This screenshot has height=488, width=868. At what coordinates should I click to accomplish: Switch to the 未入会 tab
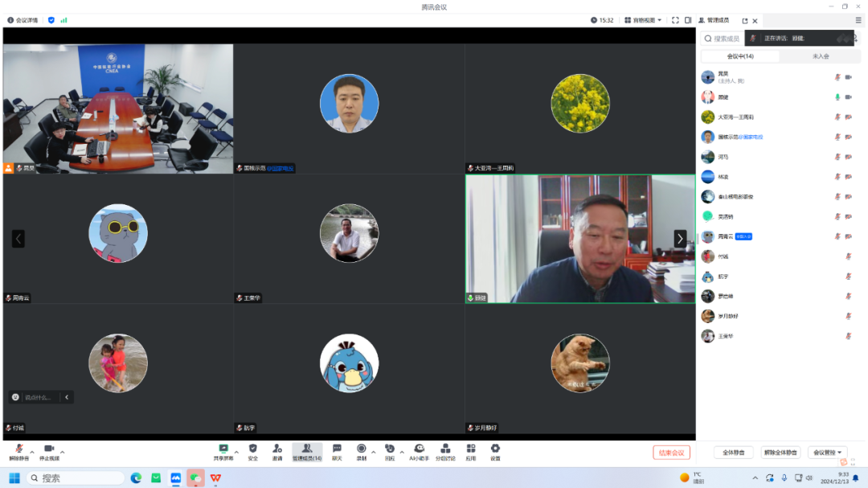coord(821,56)
